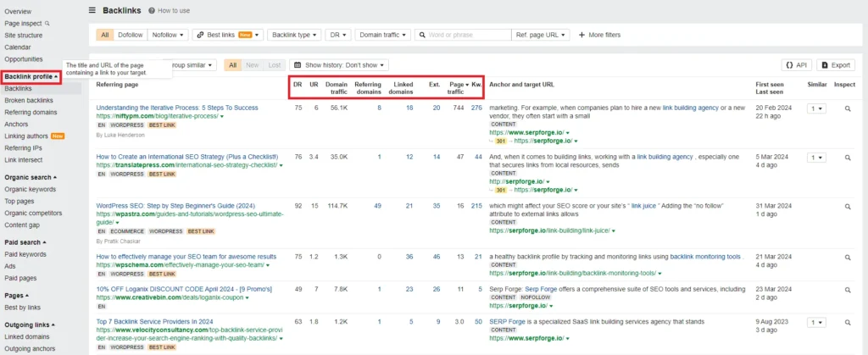The image size is (868, 355).
Task: Open the Domain traffic filter dropdown
Action: [383, 35]
